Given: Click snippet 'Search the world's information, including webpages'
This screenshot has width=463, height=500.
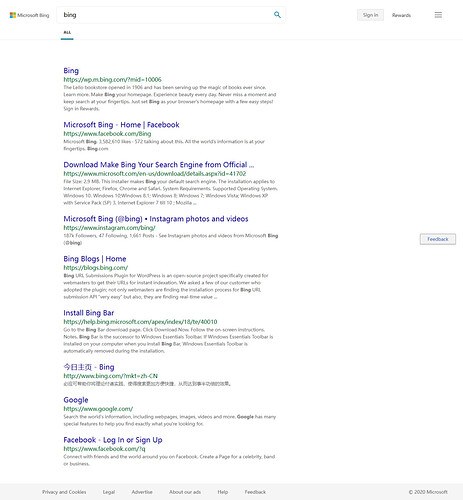Looking at the screenshot, I should tap(170, 420).
